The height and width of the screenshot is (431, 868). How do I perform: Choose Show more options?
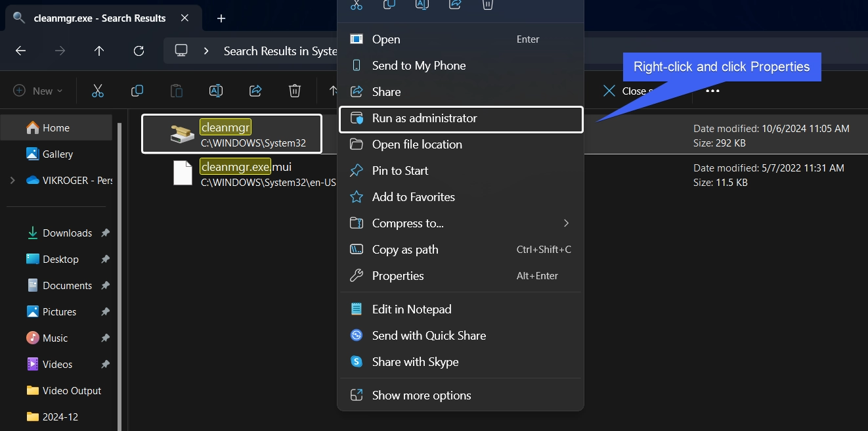coord(460,396)
